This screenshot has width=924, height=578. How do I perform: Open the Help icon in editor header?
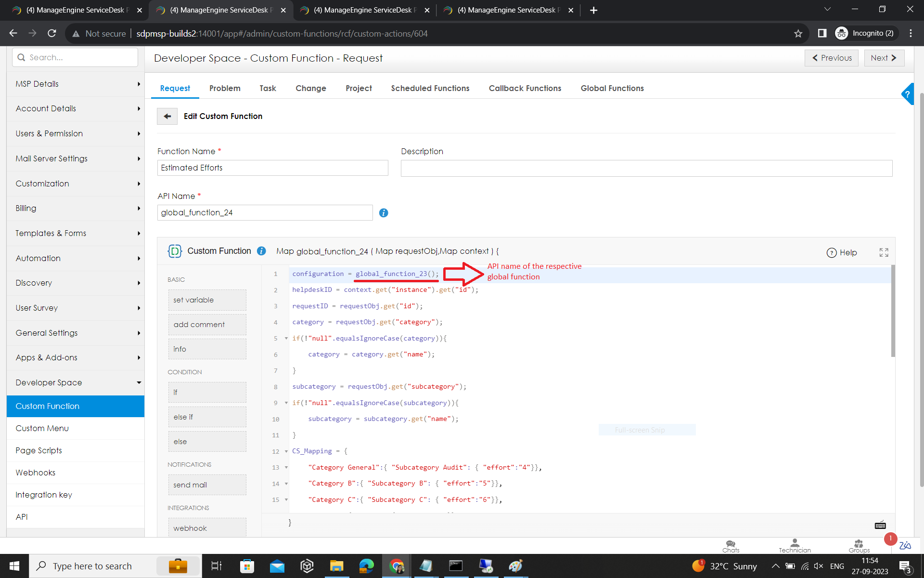(841, 252)
